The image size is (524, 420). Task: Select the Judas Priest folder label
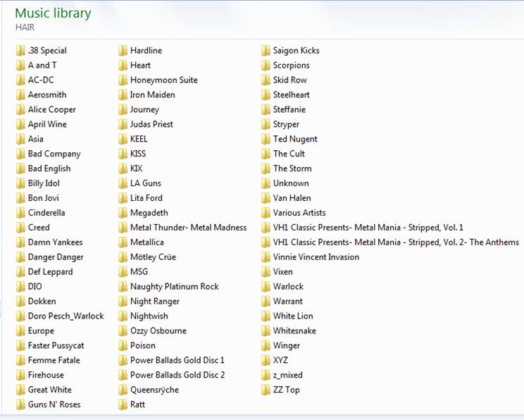(x=151, y=124)
